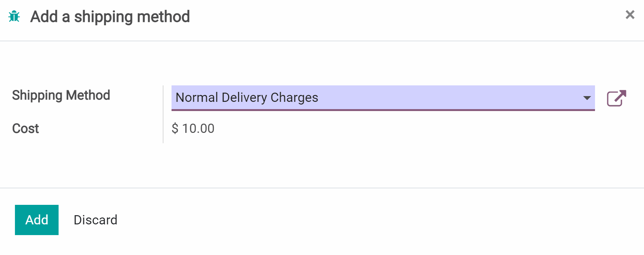This screenshot has height=255, width=644.
Task: Click the dollar amount next to Cost
Action: point(193,129)
